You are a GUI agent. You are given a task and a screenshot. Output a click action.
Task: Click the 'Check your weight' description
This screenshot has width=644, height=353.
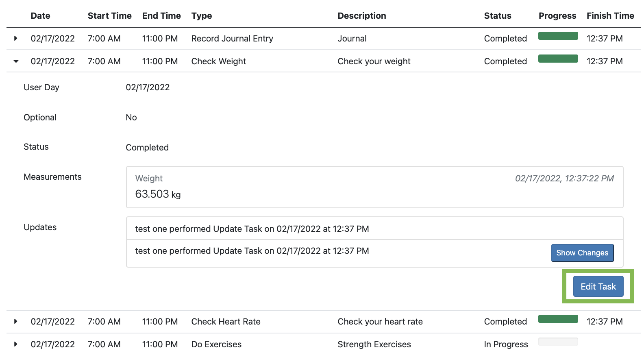point(374,61)
